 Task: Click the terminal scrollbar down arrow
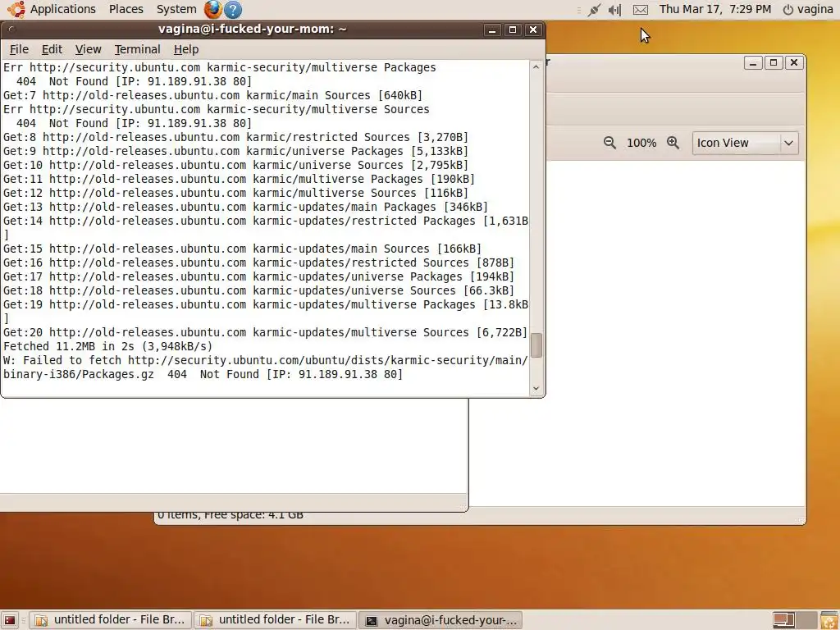pyautogui.click(x=536, y=388)
